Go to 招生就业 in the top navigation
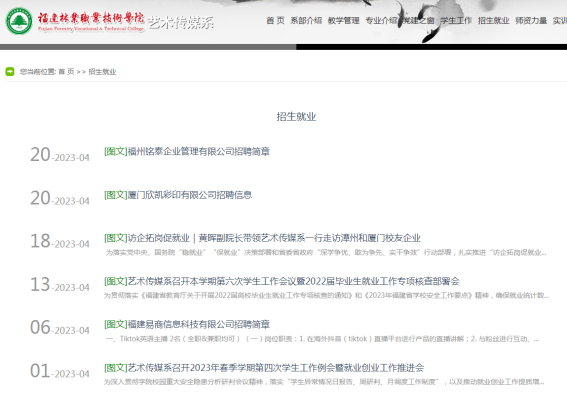567x400 pixels. tap(494, 21)
